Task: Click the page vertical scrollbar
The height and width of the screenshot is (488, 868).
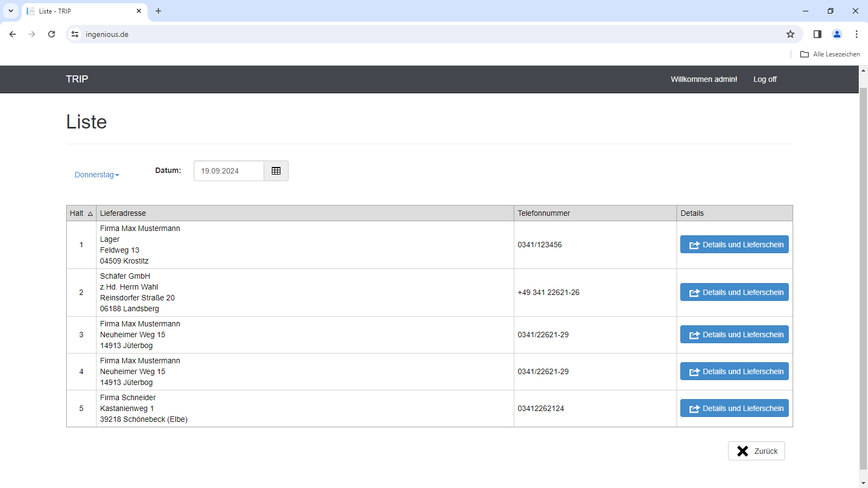Action: (863, 277)
